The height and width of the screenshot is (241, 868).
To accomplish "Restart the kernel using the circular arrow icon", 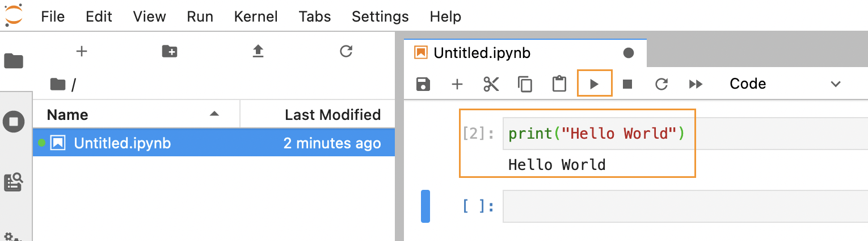I will 661,84.
